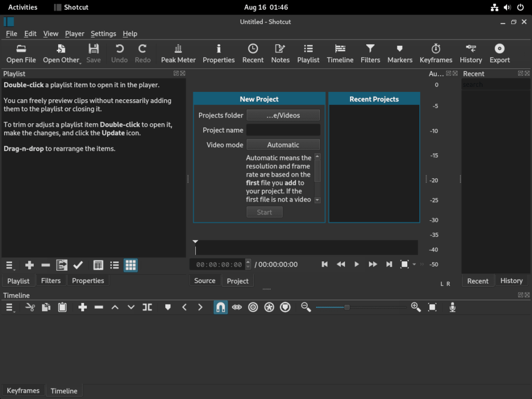Open the Player menu
The height and width of the screenshot is (399, 532).
point(75,34)
